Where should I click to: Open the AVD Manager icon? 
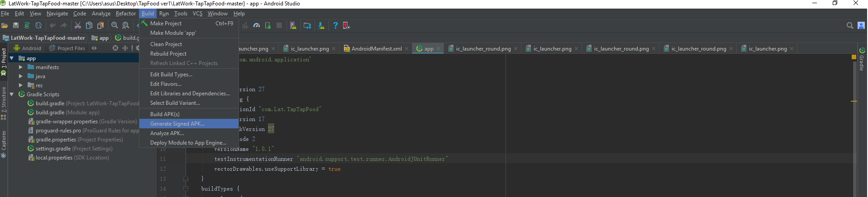pos(293,26)
